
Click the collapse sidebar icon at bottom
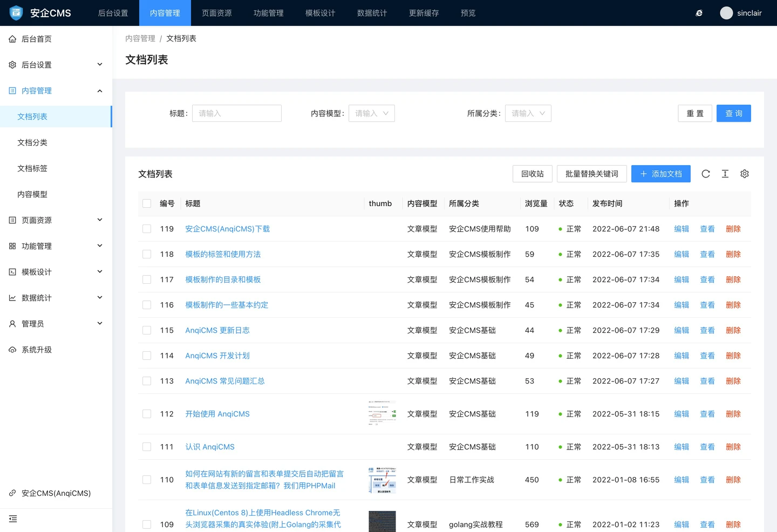point(13,519)
